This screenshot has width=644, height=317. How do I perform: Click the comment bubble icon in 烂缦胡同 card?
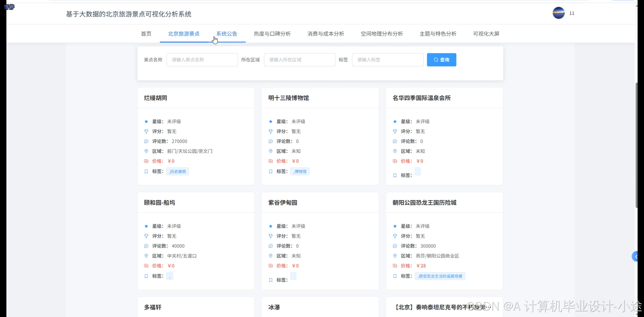(x=146, y=141)
